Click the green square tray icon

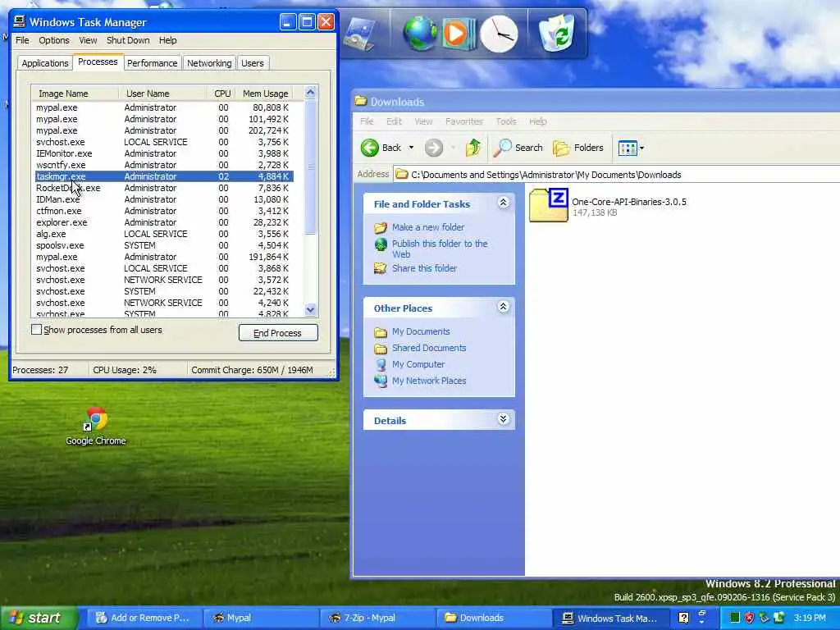pyautogui.click(x=735, y=618)
